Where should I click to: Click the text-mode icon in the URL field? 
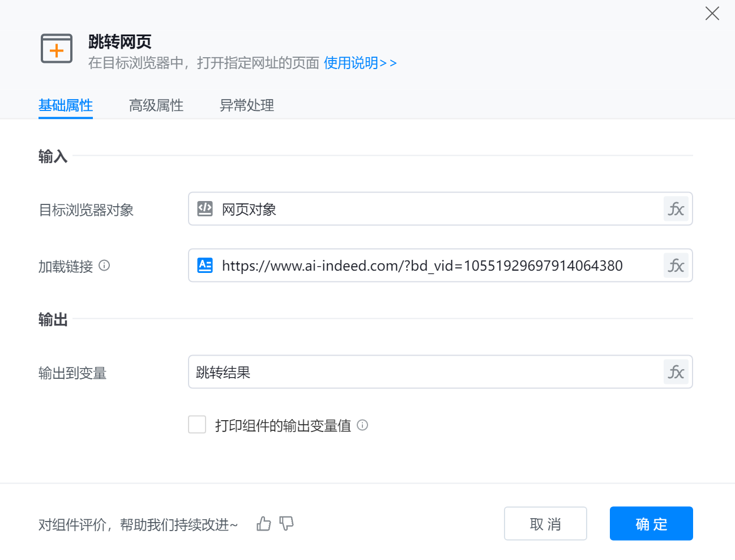[x=205, y=265]
